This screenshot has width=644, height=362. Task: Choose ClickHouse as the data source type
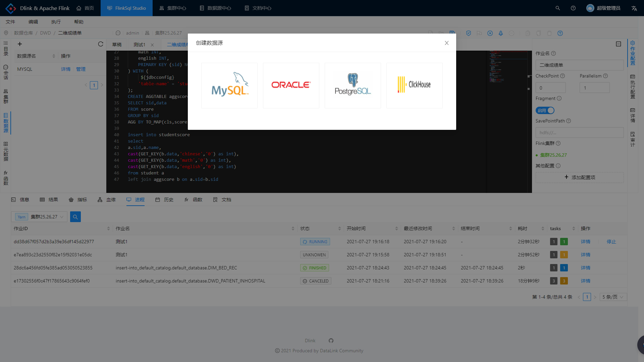415,86
